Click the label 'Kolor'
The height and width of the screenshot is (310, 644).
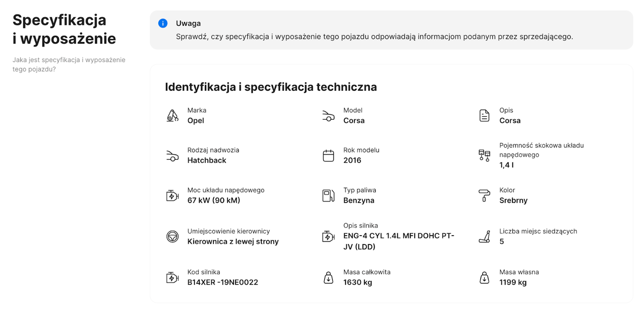tap(507, 190)
